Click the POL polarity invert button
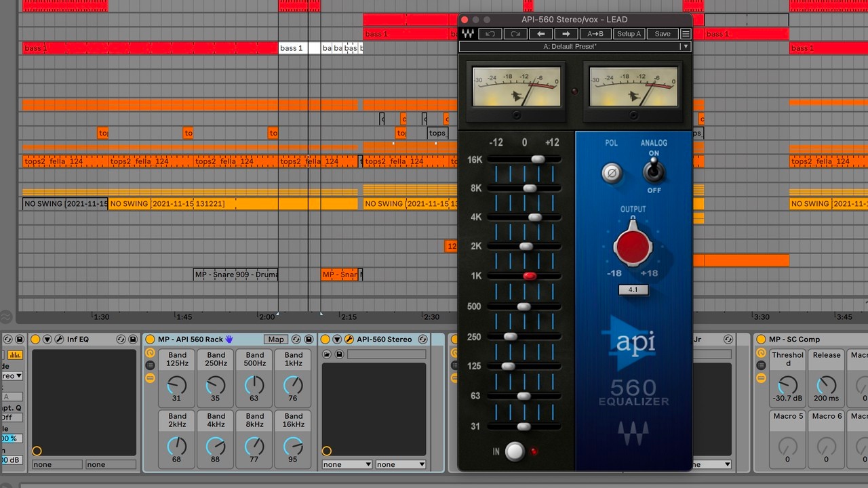868x488 pixels. click(611, 173)
